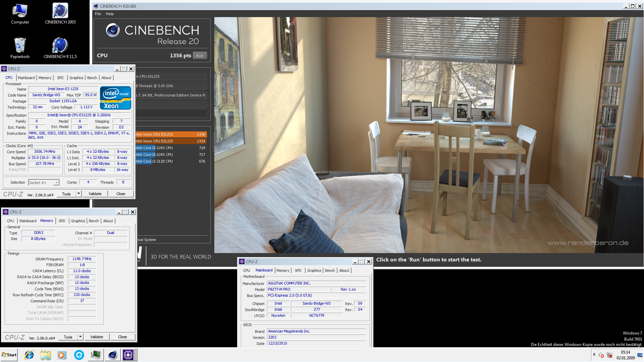
Task: Click Manufacturer field ASUSTeK COMPUTER INC.
Action: click(x=316, y=283)
